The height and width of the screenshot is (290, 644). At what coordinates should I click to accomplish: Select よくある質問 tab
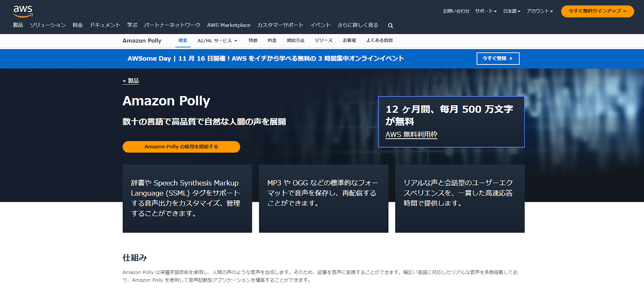tap(380, 41)
